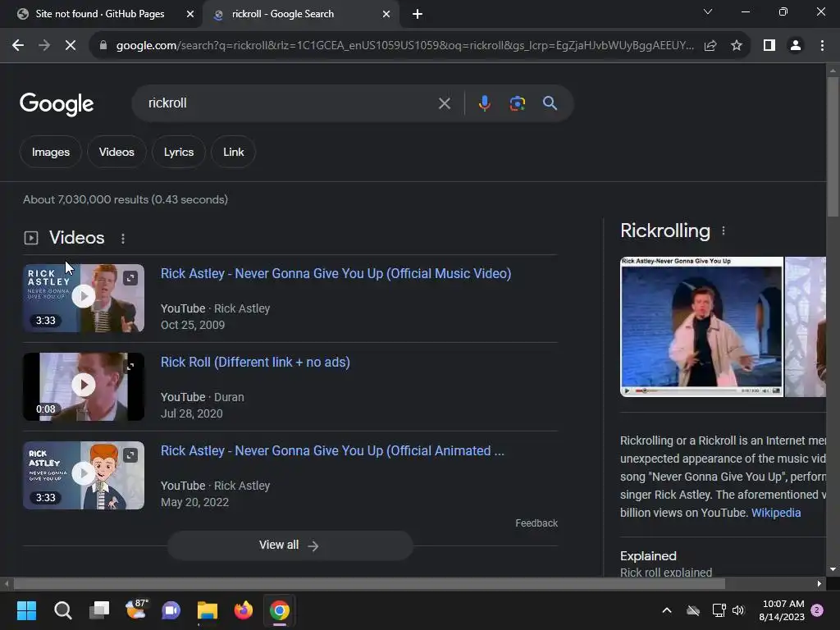The height and width of the screenshot is (630, 840).
Task: Filter results by Videos
Action: pos(116,152)
